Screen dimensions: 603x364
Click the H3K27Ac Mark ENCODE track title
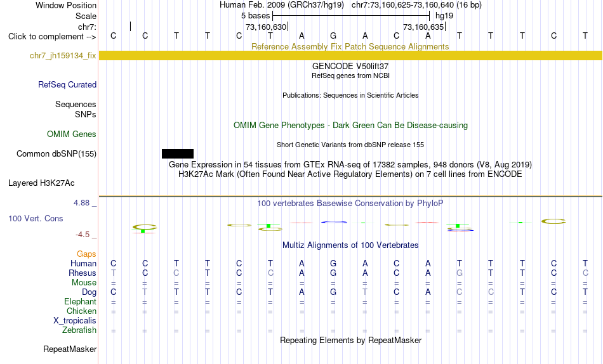tap(350, 174)
